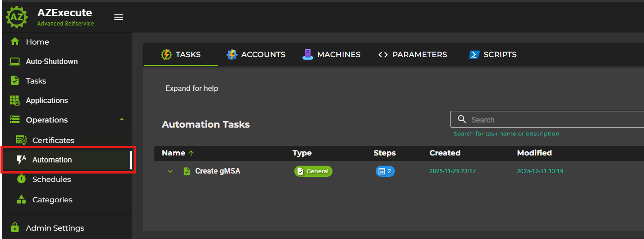Click the Schedules stopwatch icon

21,179
